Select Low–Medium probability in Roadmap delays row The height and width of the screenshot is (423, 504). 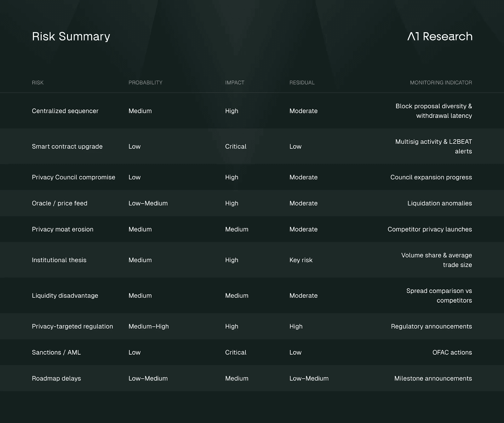tap(148, 378)
